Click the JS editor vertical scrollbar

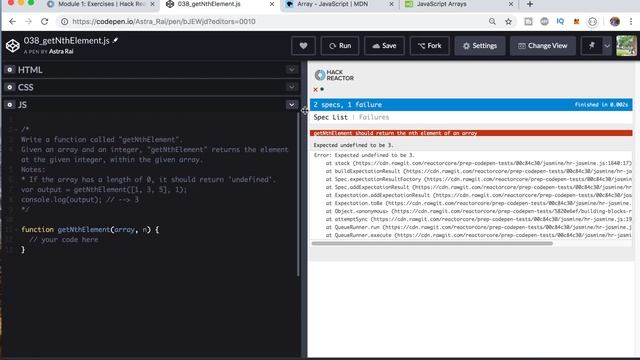point(298,194)
